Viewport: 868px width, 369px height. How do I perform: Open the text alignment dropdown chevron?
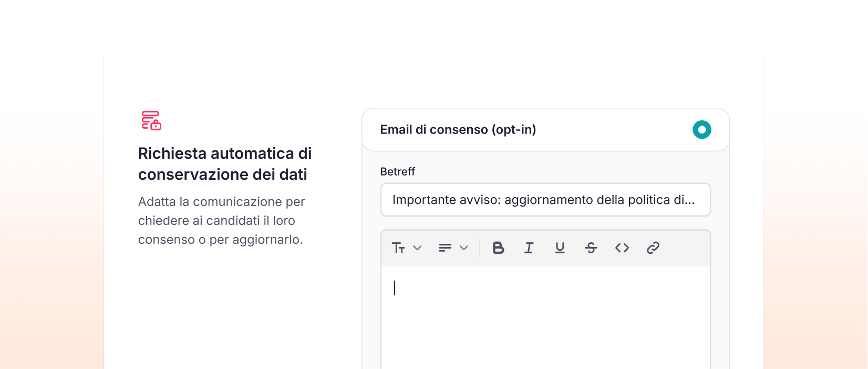click(x=464, y=248)
